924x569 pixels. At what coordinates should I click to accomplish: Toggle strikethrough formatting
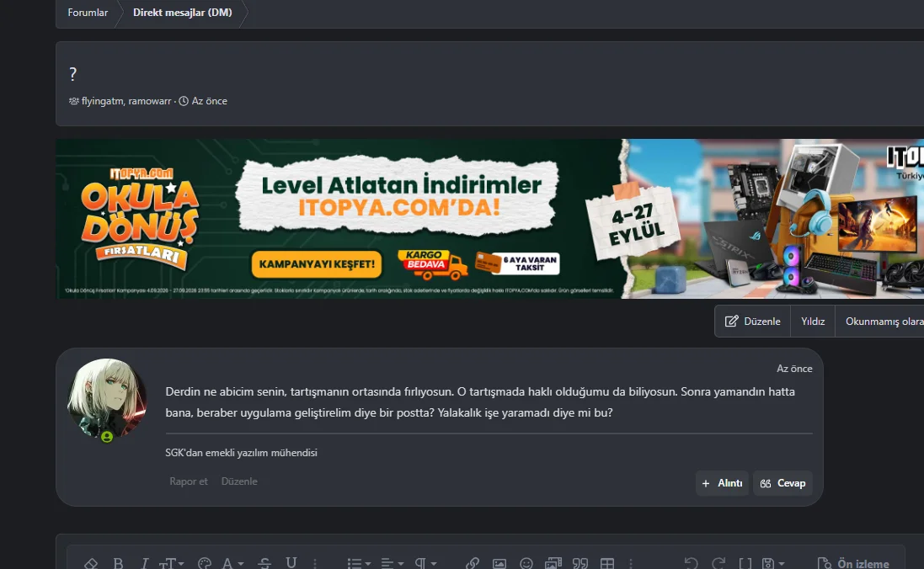click(x=264, y=564)
